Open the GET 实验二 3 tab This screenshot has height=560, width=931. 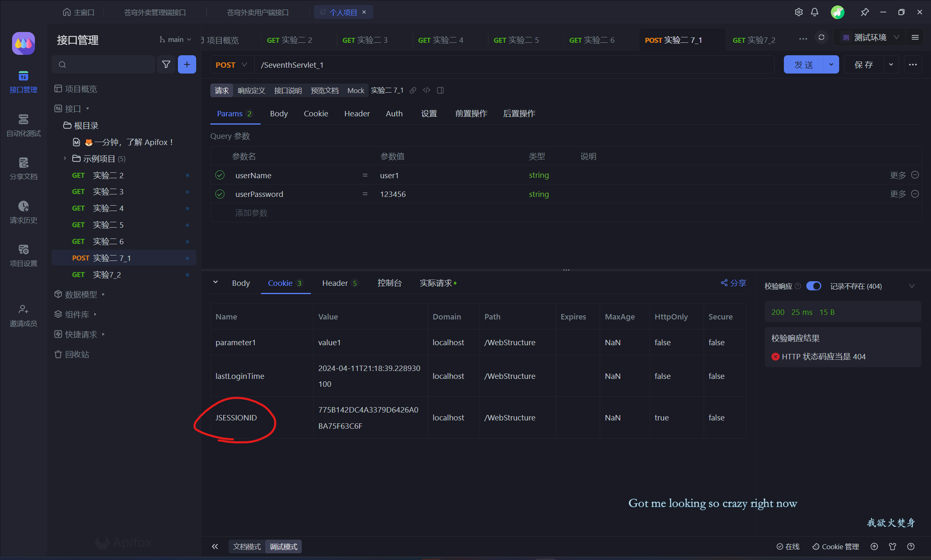coord(365,40)
